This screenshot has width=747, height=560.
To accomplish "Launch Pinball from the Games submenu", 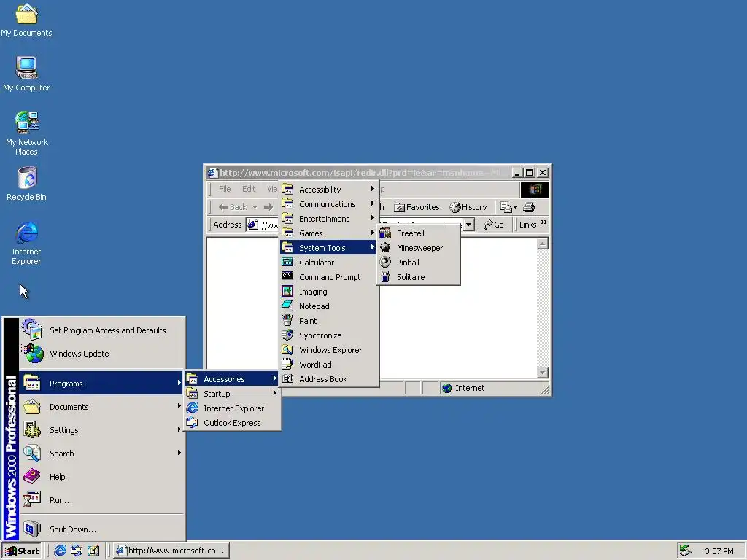I will pyautogui.click(x=418, y=262).
